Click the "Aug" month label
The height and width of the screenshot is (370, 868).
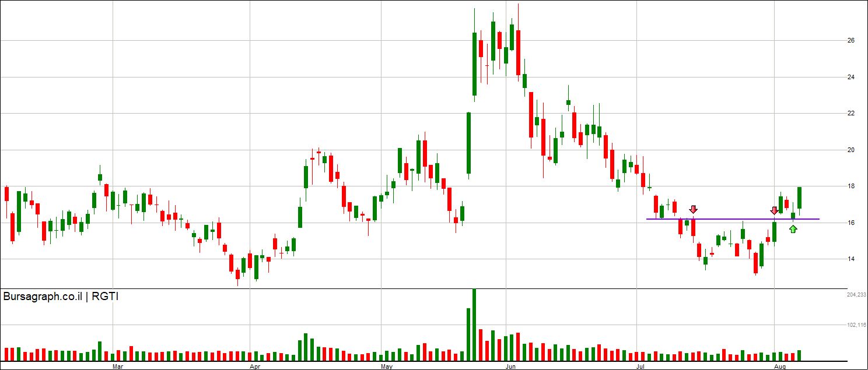(779, 367)
